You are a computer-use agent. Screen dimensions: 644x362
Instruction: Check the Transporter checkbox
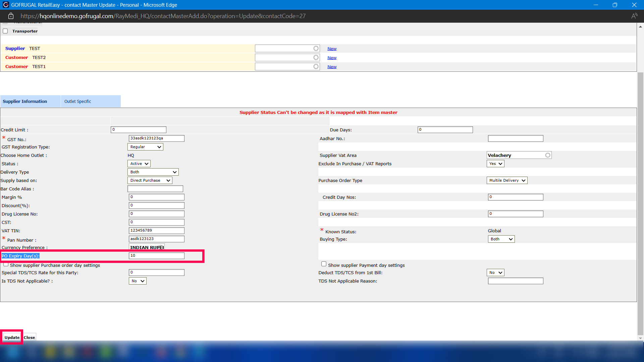[5, 31]
